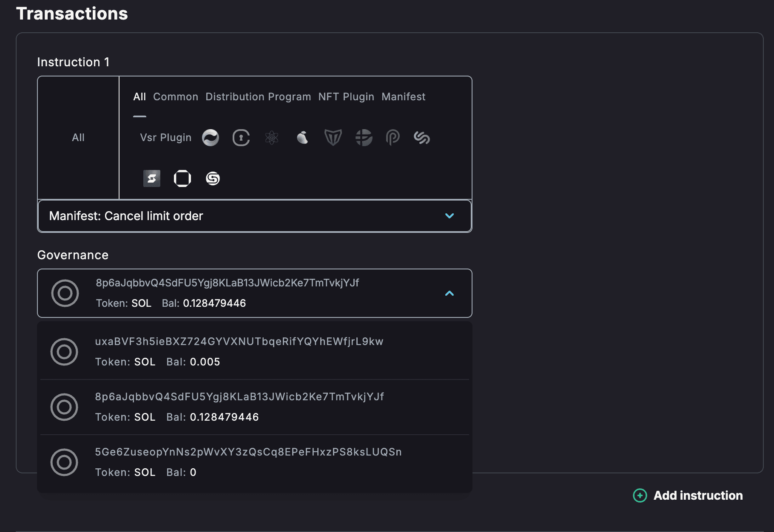Choose the square S logo icon
774x532 pixels.
152,178
